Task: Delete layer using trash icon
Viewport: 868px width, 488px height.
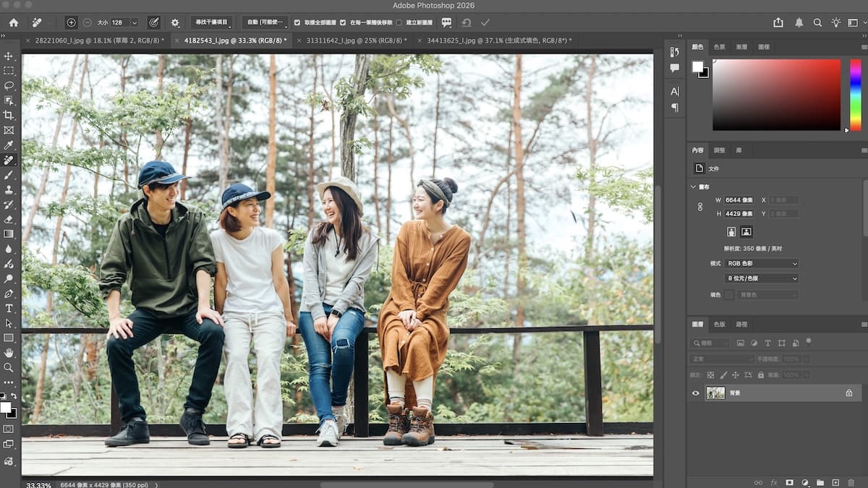Action: click(x=851, y=482)
